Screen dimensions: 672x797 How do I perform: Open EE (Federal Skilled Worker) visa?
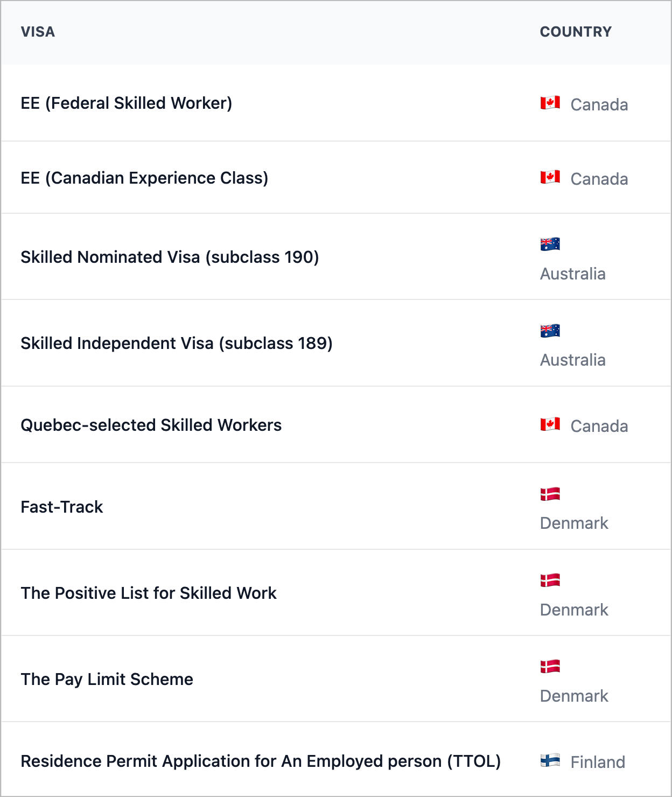click(x=126, y=103)
